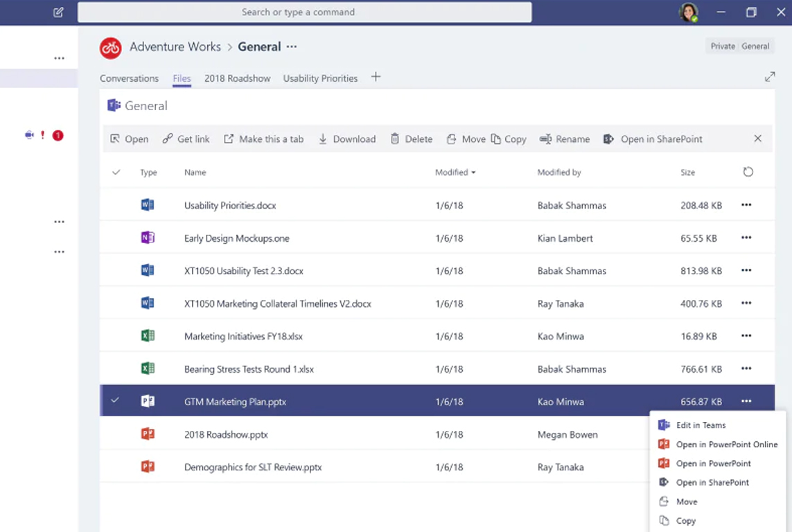
Task: Choose Move from the context menu
Action: tap(678, 502)
